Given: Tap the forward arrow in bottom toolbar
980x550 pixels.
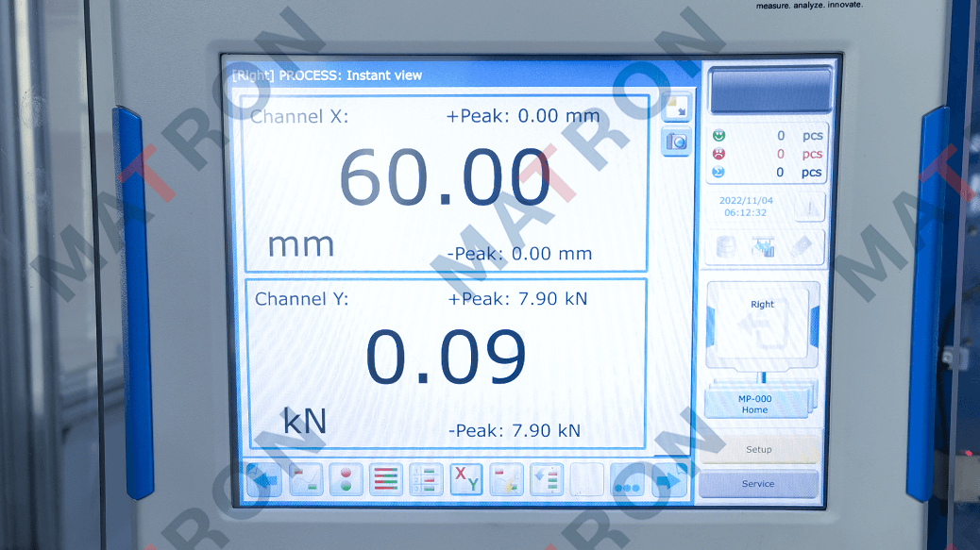Looking at the screenshot, I should [668, 481].
